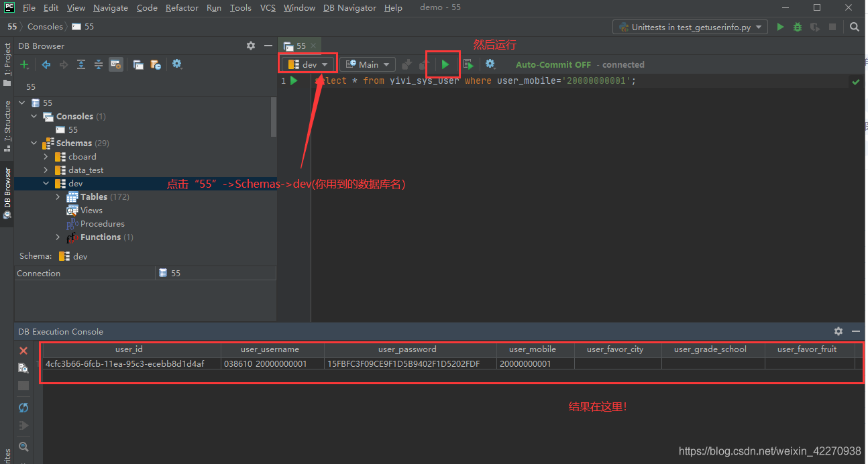Viewport: 868px width, 464px height.
Task: Click the expand all nodes icon in DB Browser
Action: [81, 64]
